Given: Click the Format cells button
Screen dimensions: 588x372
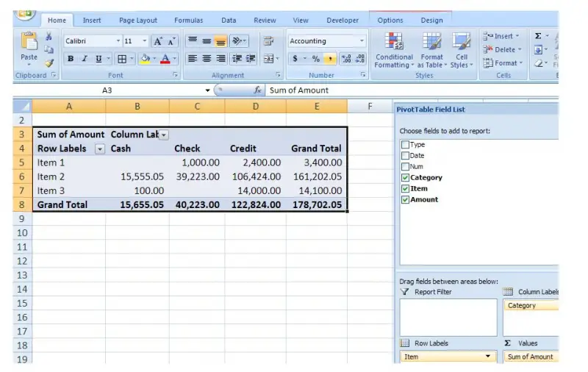Looking at the screenshot, I should (503, 63).
